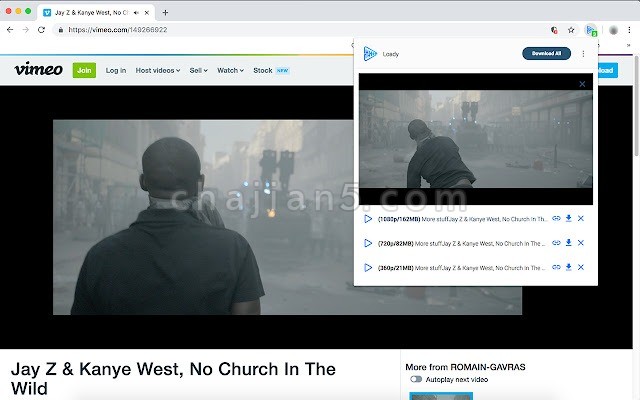Open Loady three-dot options menu

pyautogui.click(x=584, y=53)
